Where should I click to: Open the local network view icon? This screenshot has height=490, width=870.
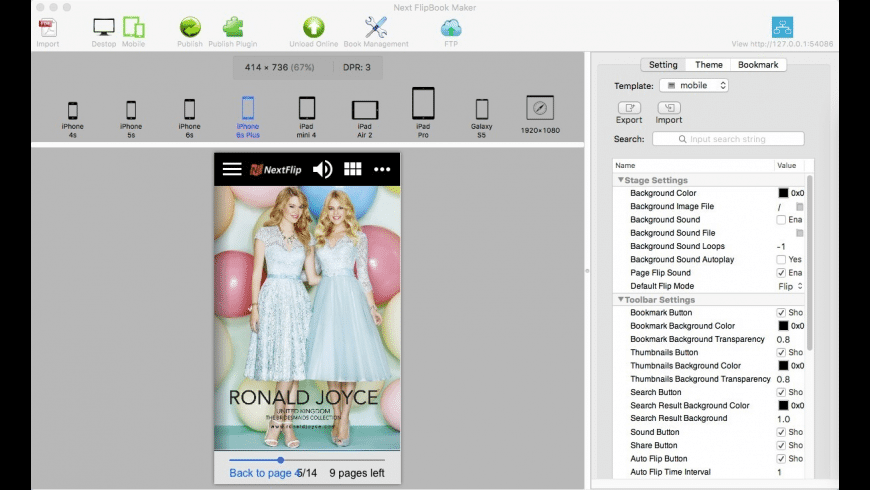[782, 27]
